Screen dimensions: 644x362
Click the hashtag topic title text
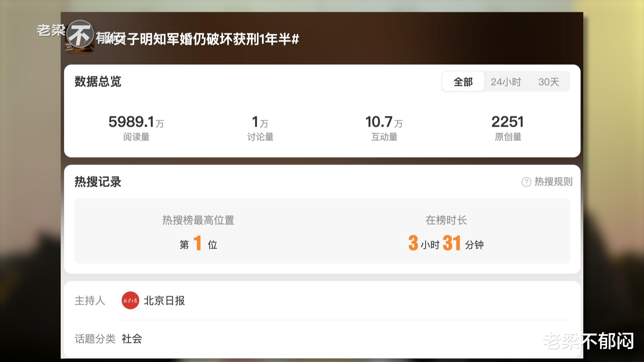tap(198, 39)
